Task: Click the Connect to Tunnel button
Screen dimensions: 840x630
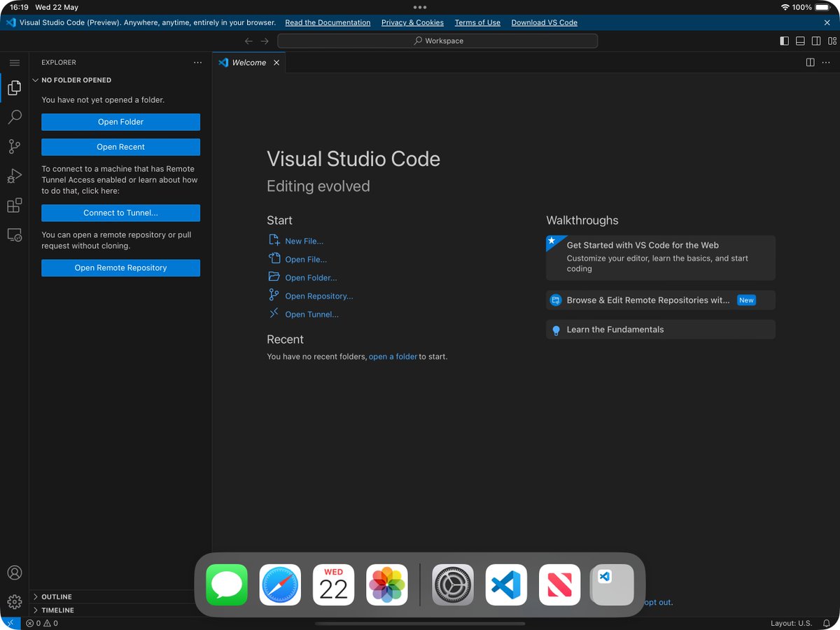Action: (x=120, y=213)
